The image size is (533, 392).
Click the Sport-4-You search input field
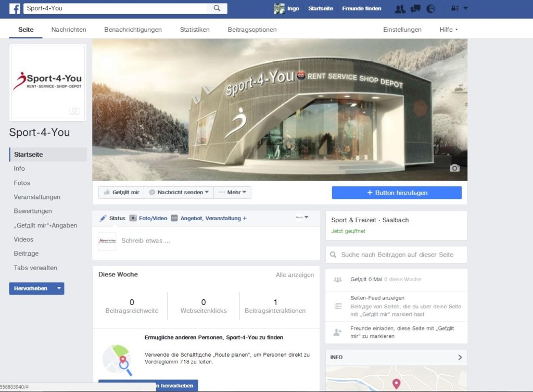[x=116, y=8]
